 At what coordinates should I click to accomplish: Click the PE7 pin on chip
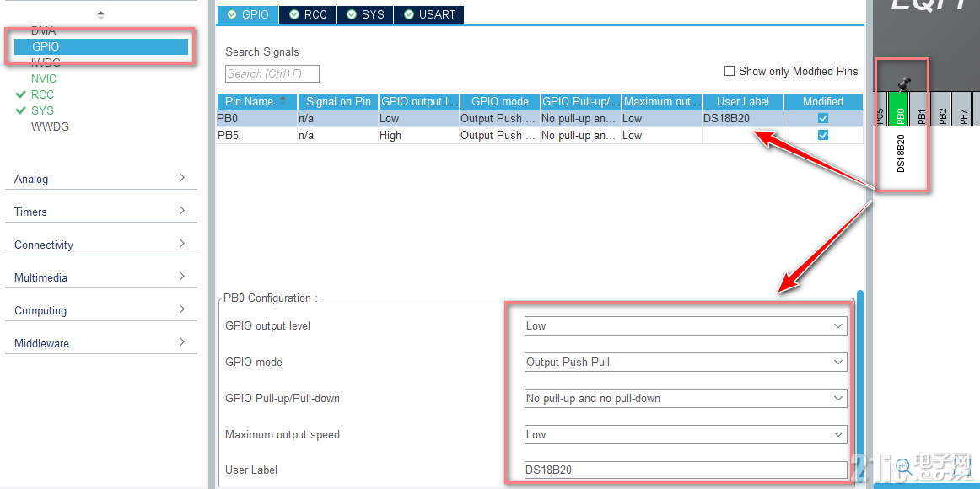[x=963, y=108]
